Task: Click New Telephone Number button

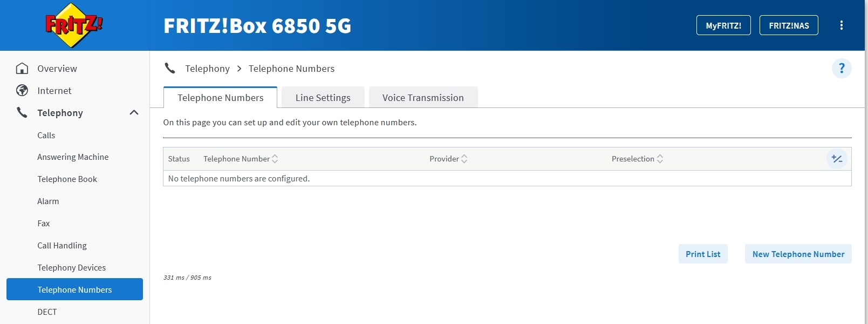Action: click(798, 254)
